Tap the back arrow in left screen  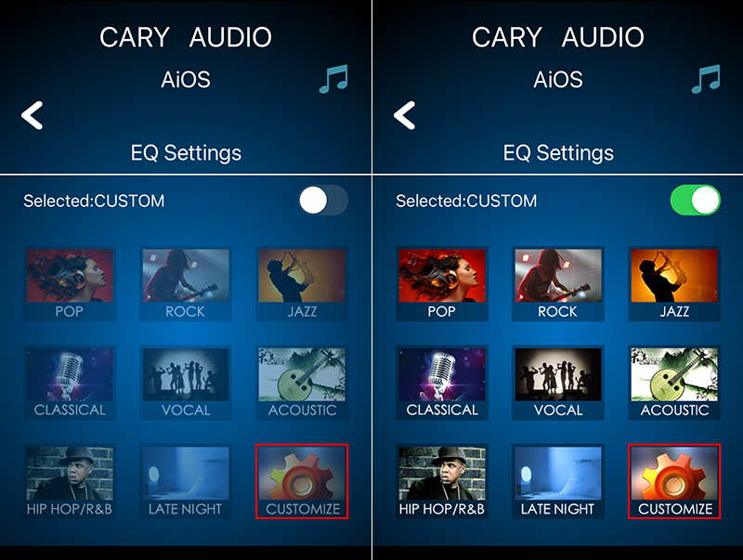pyautogui.click(x=33, y=115)
